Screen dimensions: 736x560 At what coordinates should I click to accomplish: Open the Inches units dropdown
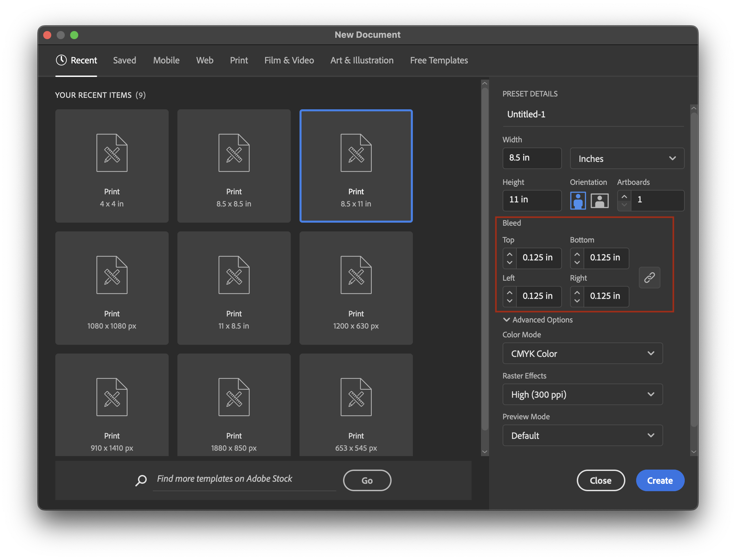click(627, 159)
